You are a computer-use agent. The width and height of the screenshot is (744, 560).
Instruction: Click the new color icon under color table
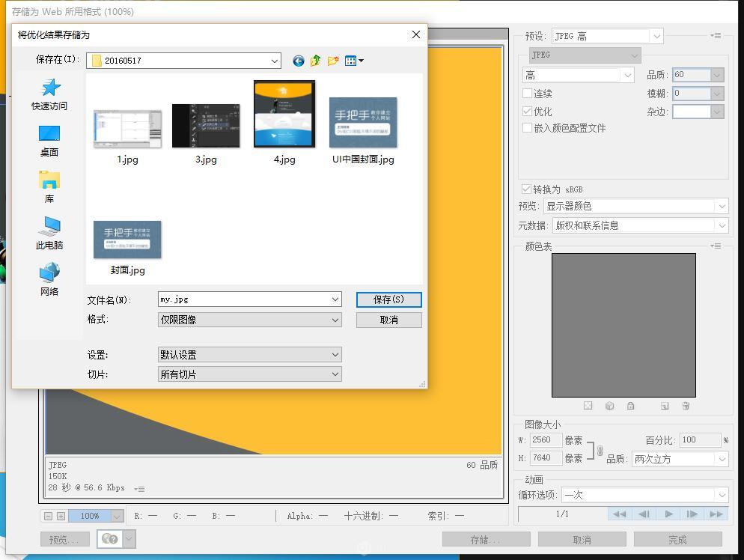tap(665, 406)
